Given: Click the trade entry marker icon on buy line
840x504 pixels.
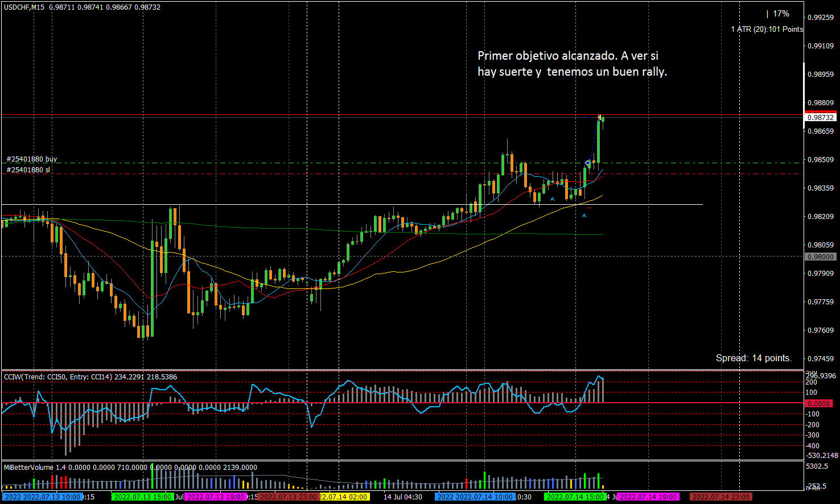Looking at the screenshot, I should [588, 163].
